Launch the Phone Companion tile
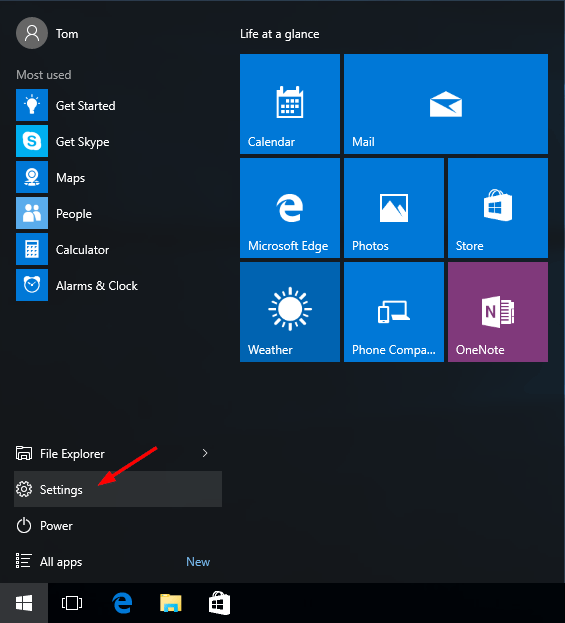Screen dimensions: 565x623 coord(394,312)
